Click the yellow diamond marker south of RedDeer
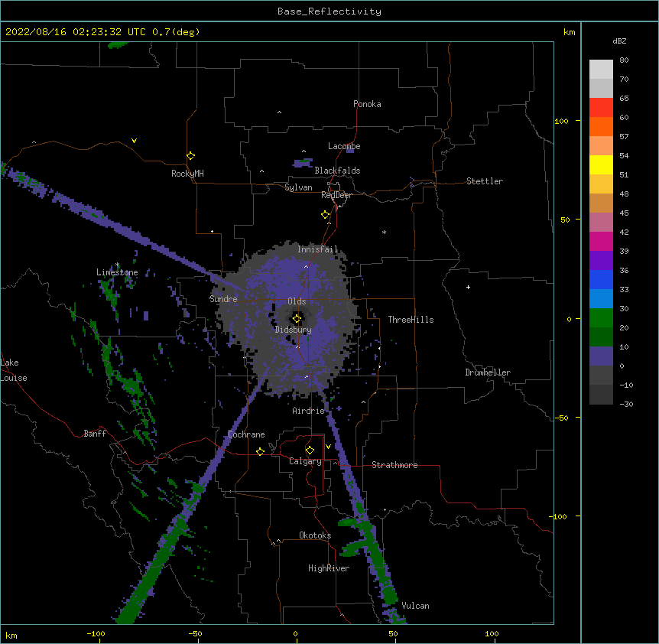The width and height of the screenshot is (659, 644). click(x=326, y=215)
